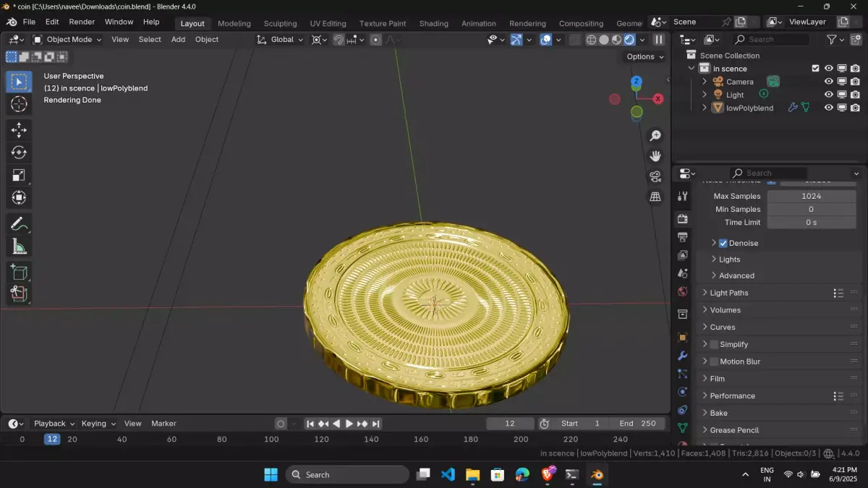Switch to wireframe viewport shading

591,40
